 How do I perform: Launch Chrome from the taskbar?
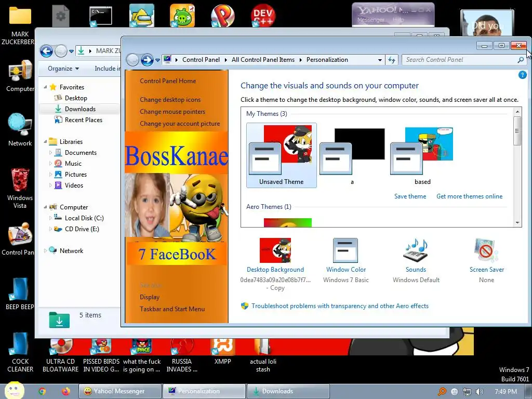42,391
